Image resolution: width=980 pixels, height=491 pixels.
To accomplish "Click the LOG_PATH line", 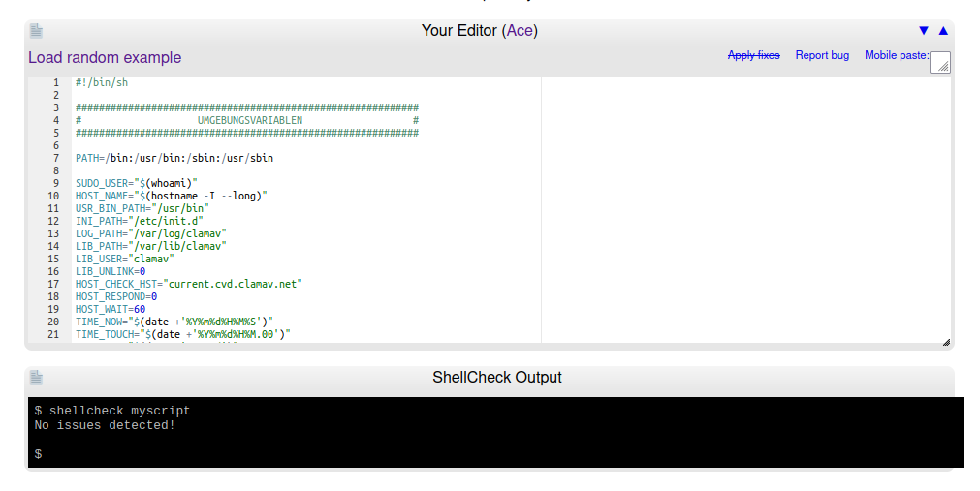I will (x=151, y=233).
